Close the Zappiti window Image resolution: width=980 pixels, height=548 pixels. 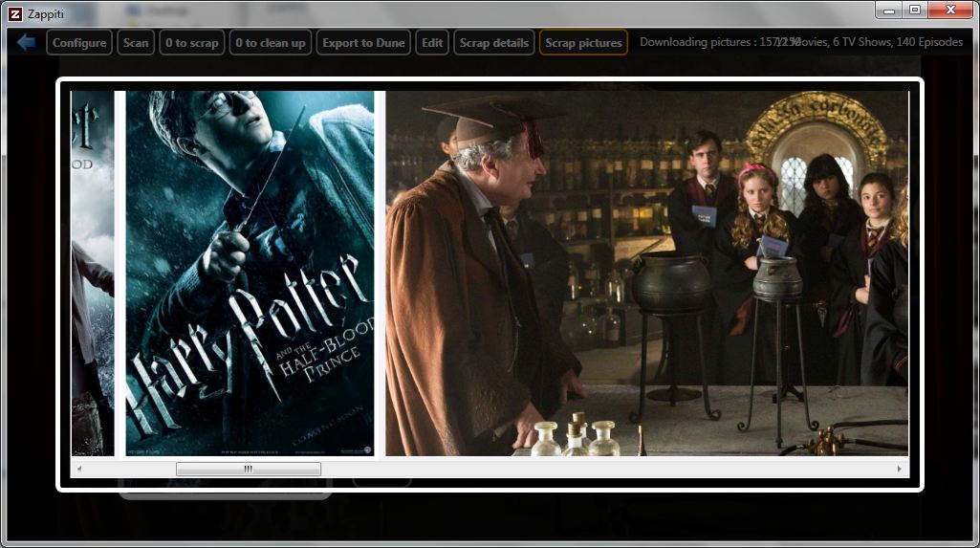950,11
